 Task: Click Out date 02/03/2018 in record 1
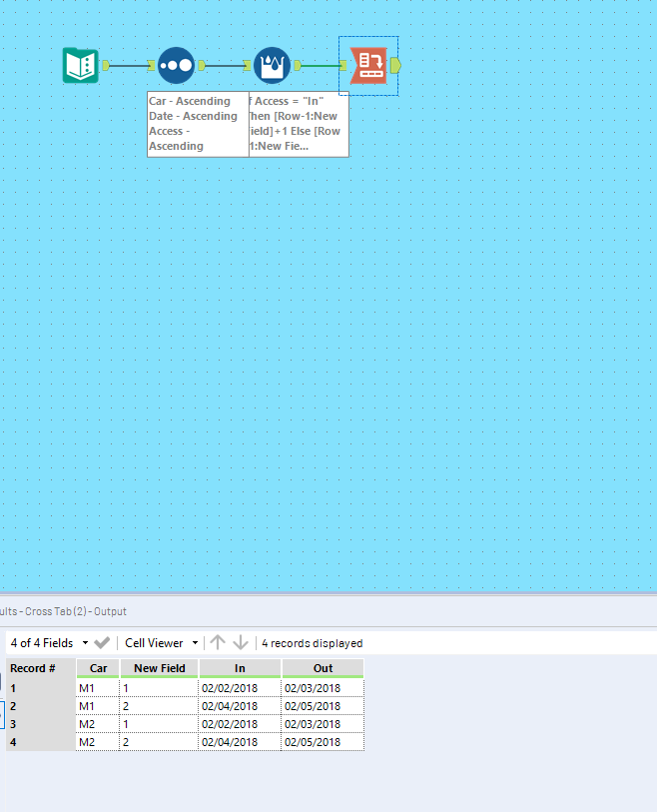[x=323, y=688]
